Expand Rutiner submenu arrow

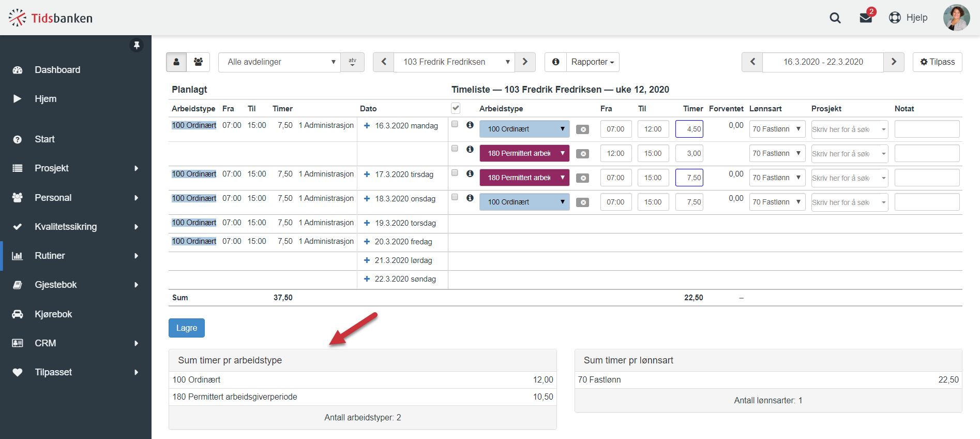pos(137,256)
